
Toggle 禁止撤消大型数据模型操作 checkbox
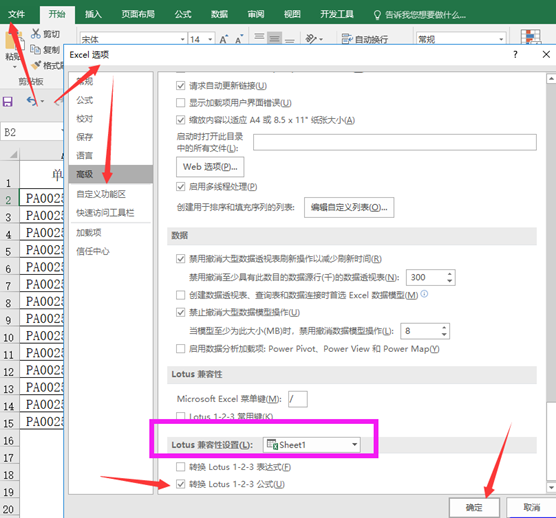coord(180,312)
